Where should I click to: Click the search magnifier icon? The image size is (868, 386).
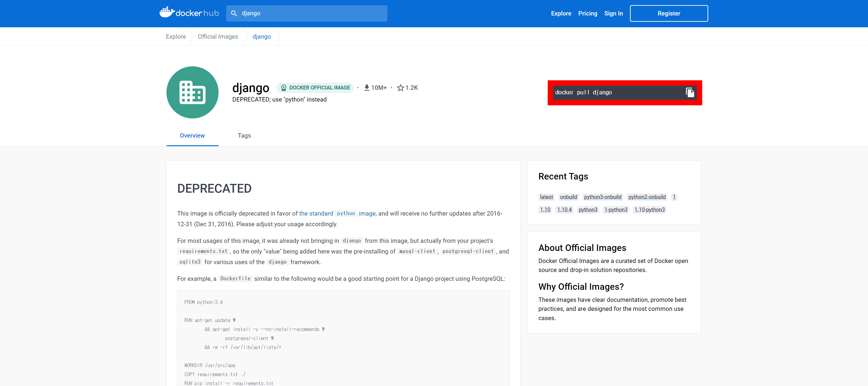click(x=234, y=13)
